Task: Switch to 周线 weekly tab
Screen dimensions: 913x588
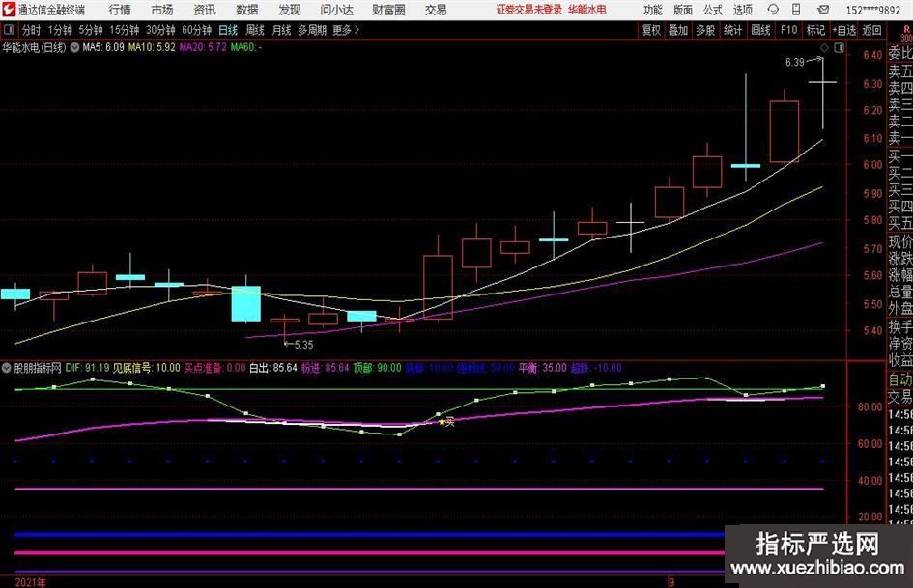Action: pos(255,30)
